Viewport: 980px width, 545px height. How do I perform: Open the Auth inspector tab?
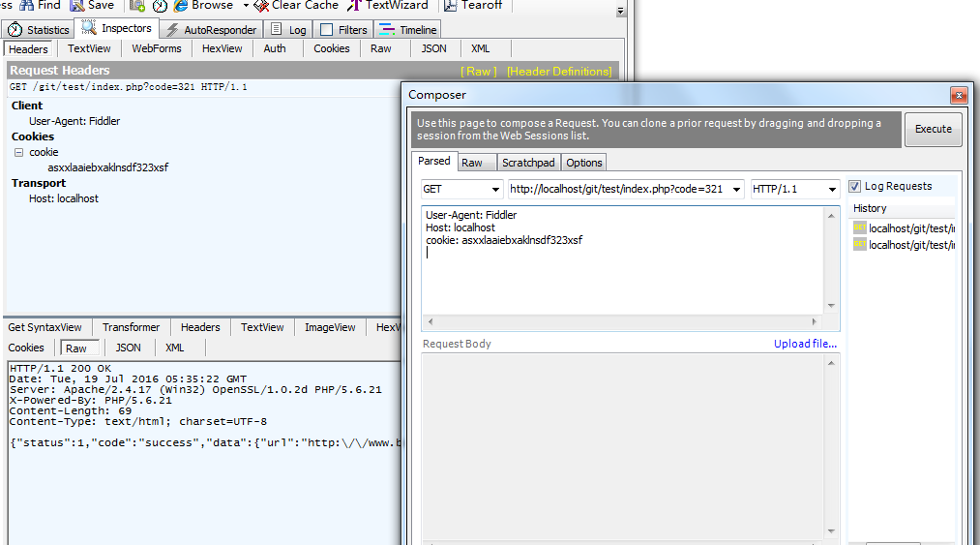coord(275,48)
